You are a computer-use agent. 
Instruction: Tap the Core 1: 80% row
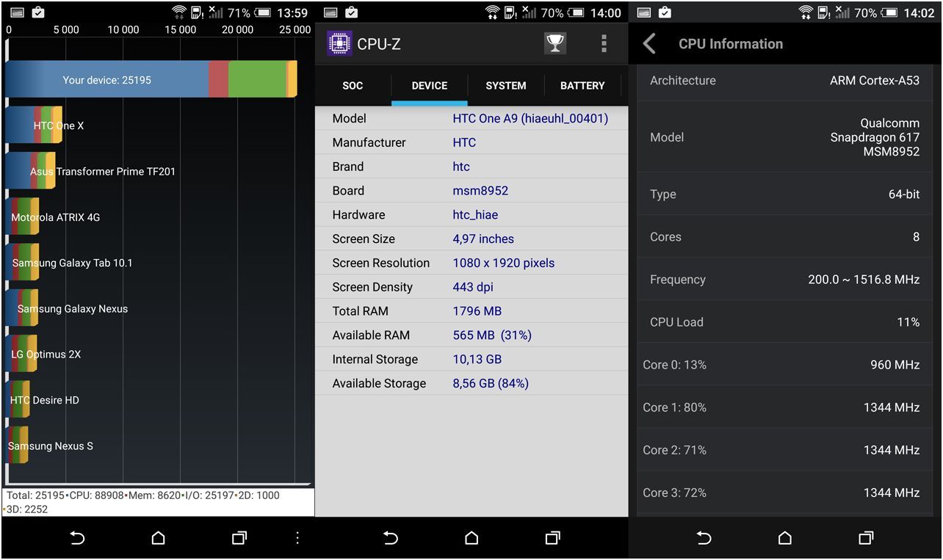[784, 407]
